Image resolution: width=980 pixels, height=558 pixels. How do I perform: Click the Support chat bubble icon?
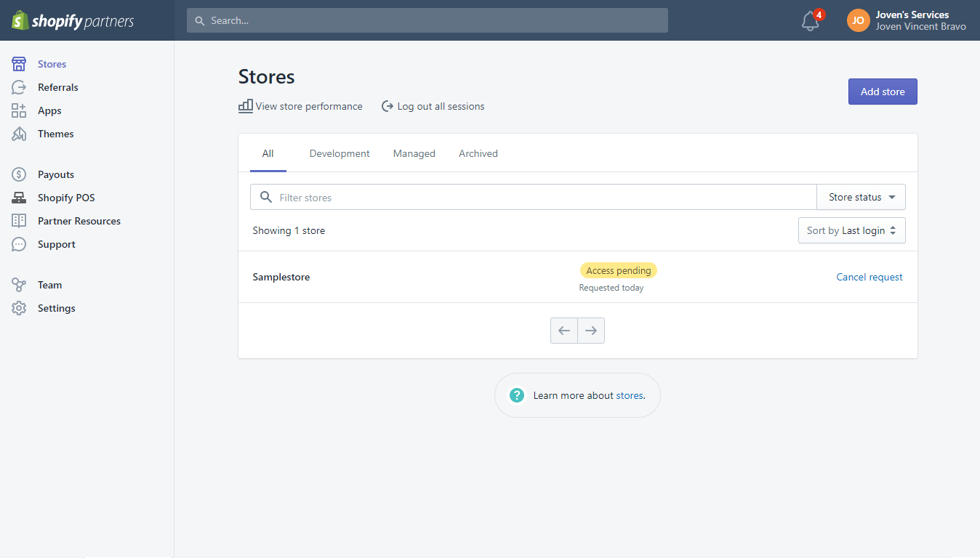19,244
